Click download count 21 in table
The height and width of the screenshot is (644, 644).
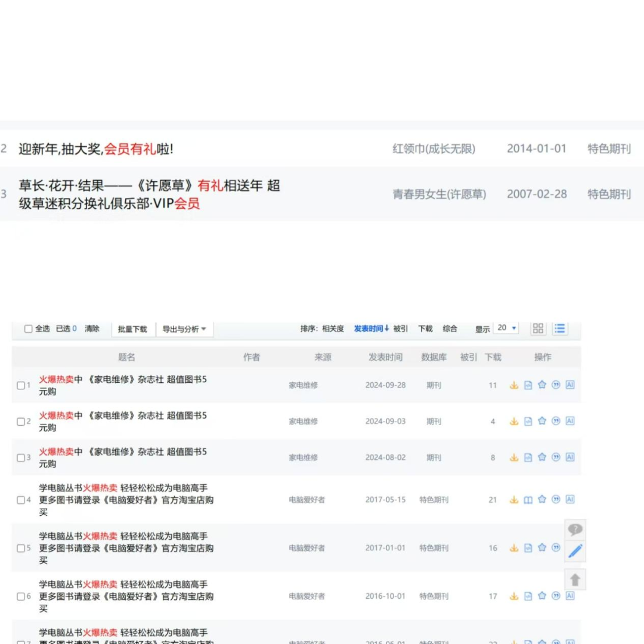tap(493, 500)
